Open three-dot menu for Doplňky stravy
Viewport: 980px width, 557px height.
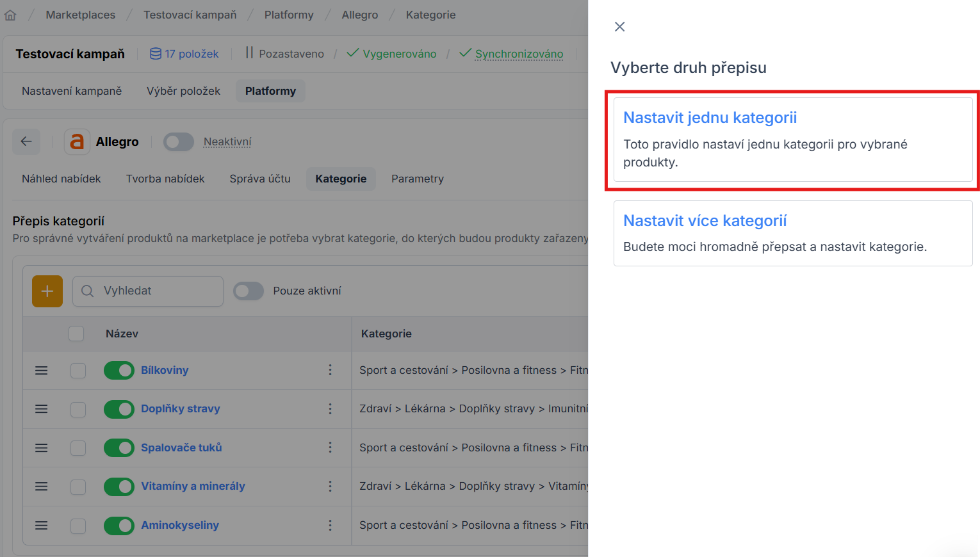(330, 409)
